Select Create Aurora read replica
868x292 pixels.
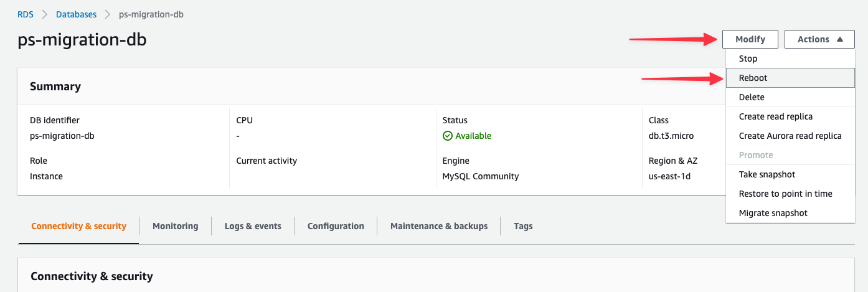[x=790, y=136]
